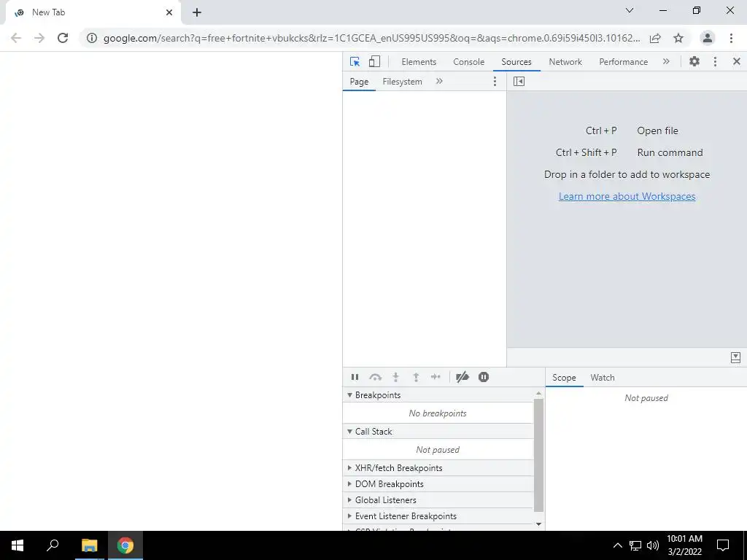Open a new browser tab
The image size is (747, 560).
click(x=197, y=12)
